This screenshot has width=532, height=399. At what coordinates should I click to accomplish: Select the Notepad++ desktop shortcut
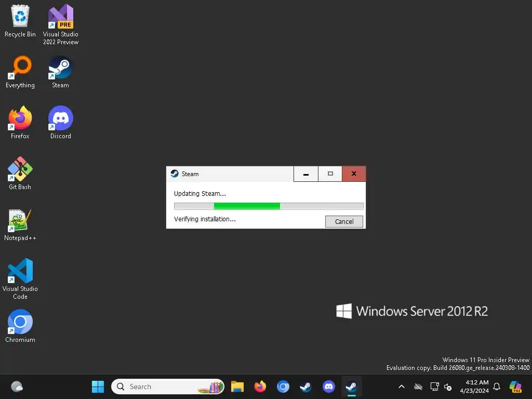click(x=20, y=224)
